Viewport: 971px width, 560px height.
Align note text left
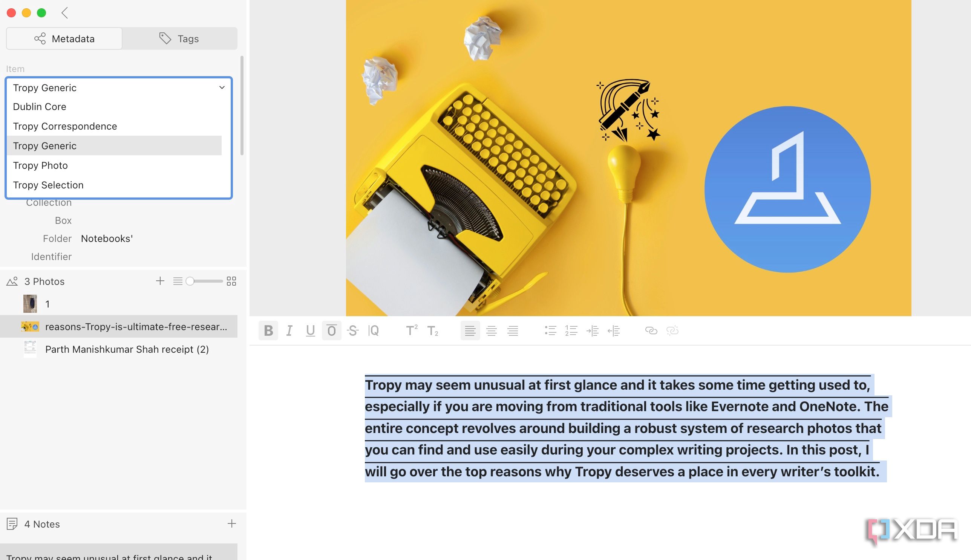click(470, 330)
